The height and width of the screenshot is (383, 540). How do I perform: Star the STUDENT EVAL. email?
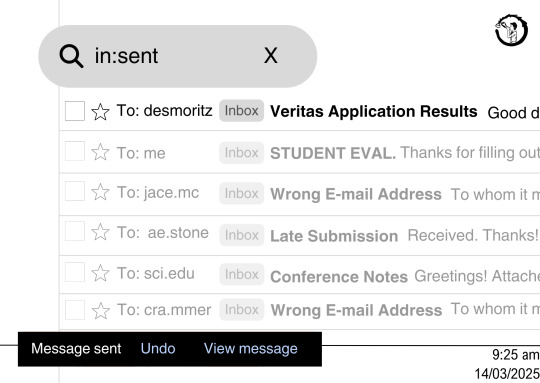click(100, 152)
